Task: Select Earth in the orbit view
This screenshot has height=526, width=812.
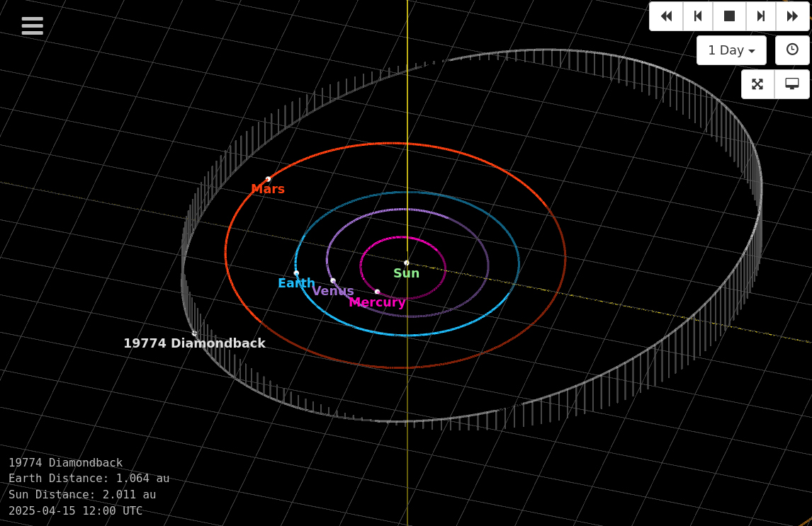Action: pyautogui.click(x=296, y=273)
